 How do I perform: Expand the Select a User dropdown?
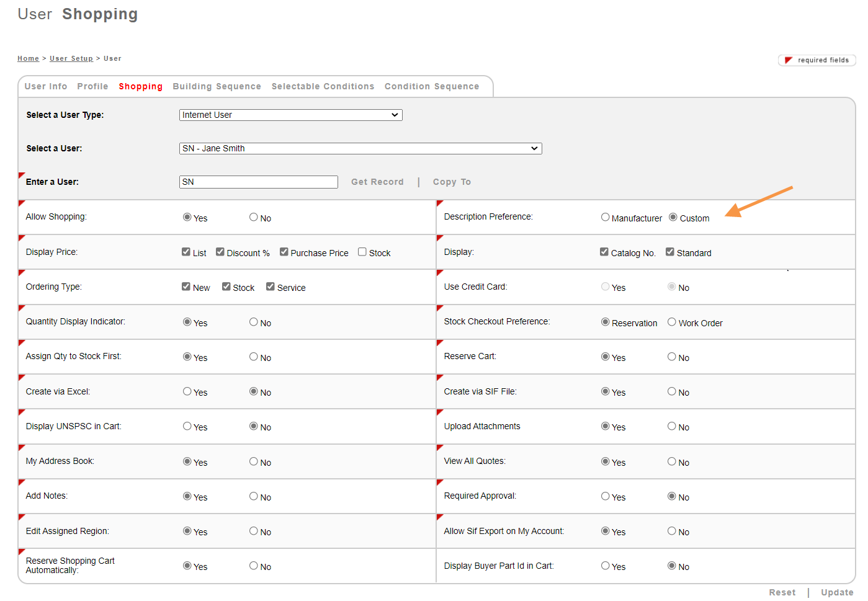click(x=360, y=148)
